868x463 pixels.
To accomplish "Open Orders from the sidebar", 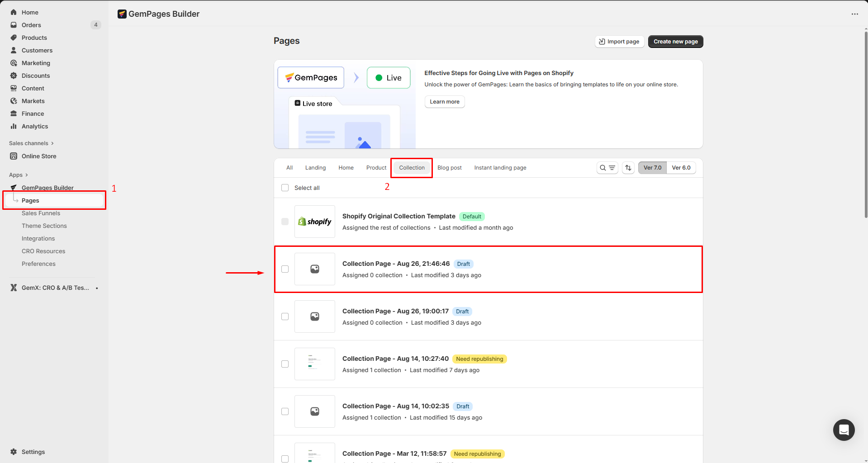I will [x=31, y=25].
